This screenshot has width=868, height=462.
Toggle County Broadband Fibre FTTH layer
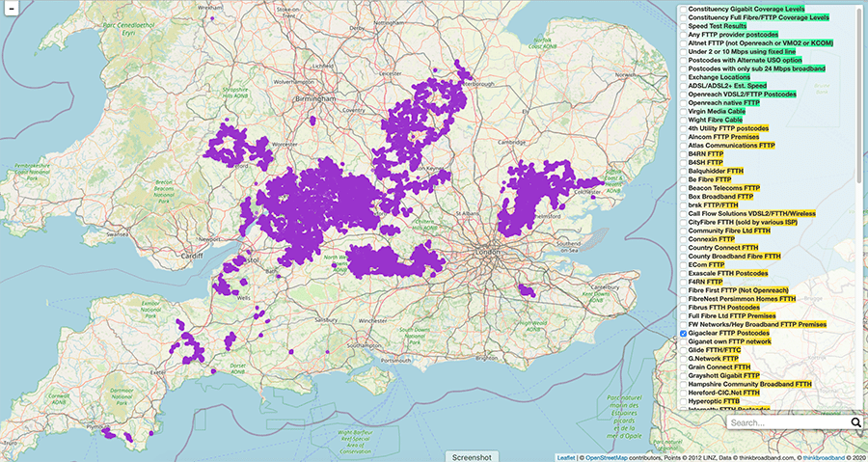pos(684,257)
